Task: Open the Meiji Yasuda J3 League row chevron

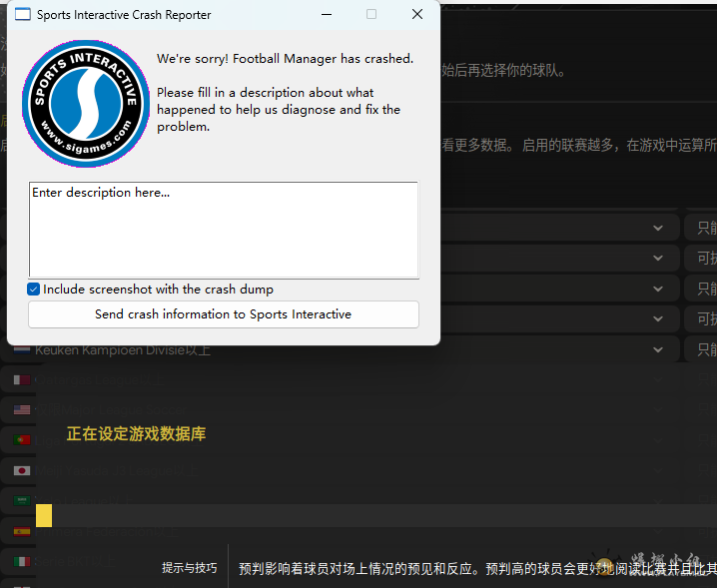Action: 658,470
